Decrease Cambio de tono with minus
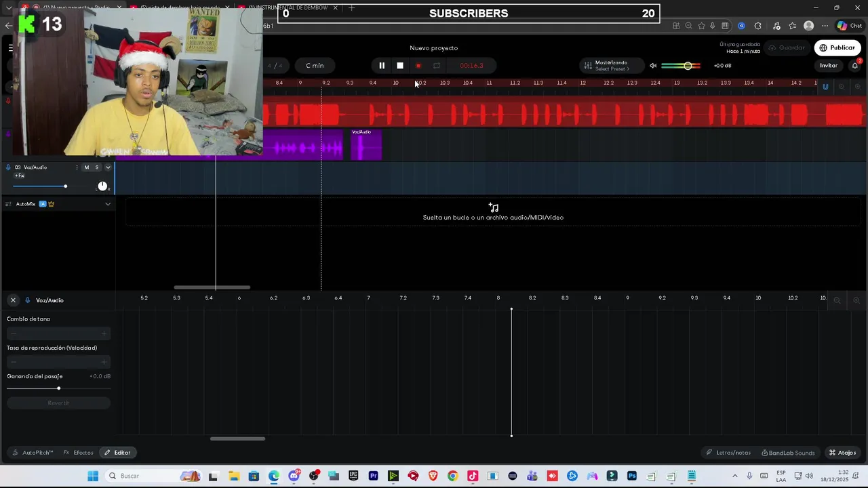The height and width of the screenshot is (488, 868). [13, 333]
